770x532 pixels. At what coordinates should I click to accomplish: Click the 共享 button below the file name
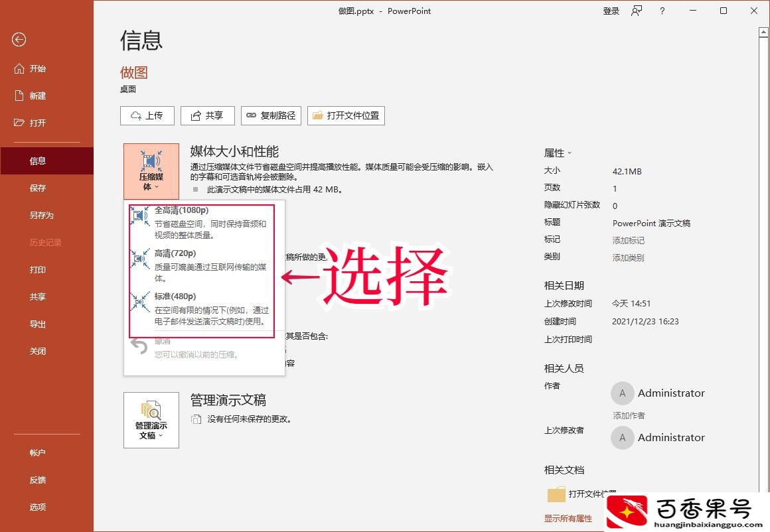tap(208, 115)
